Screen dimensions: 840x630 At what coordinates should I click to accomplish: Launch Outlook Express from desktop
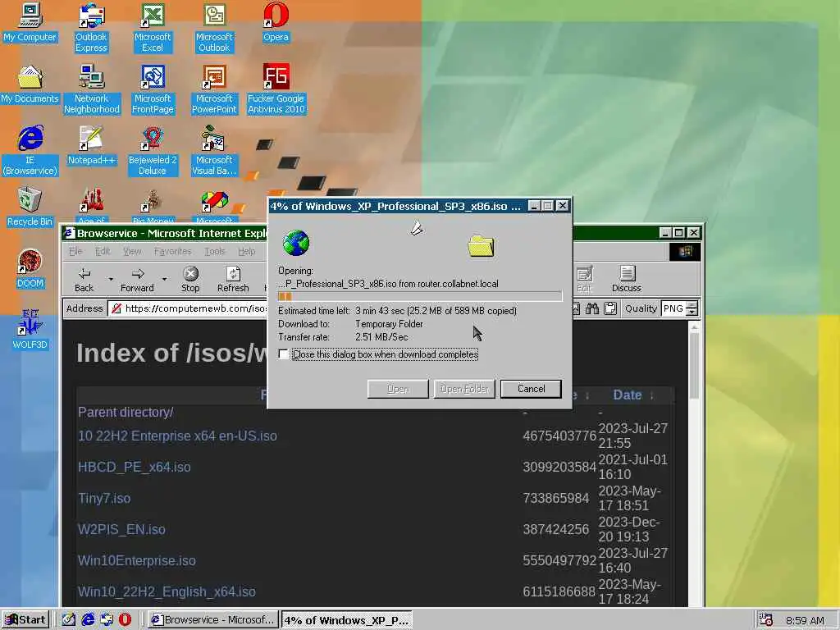91,28
